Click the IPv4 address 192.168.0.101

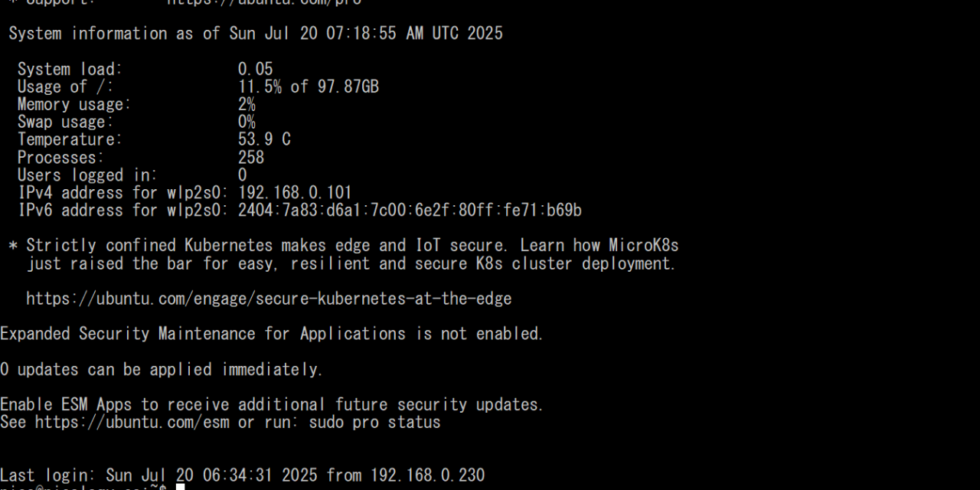click(x=295, y=193)
